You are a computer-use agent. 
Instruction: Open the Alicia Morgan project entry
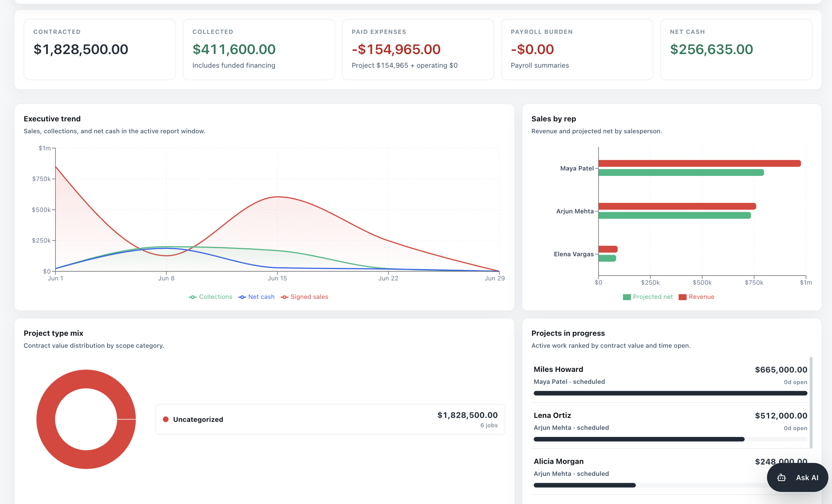[670, 472]
